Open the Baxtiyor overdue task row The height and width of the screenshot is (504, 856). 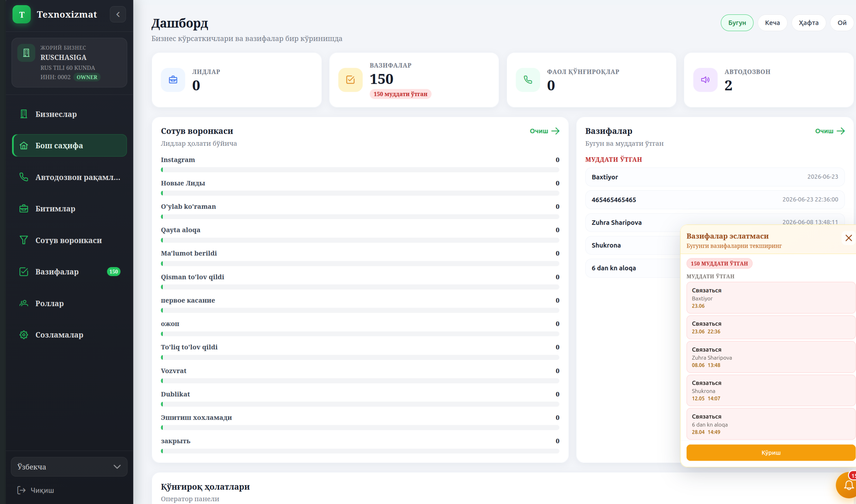click(715, 177)
